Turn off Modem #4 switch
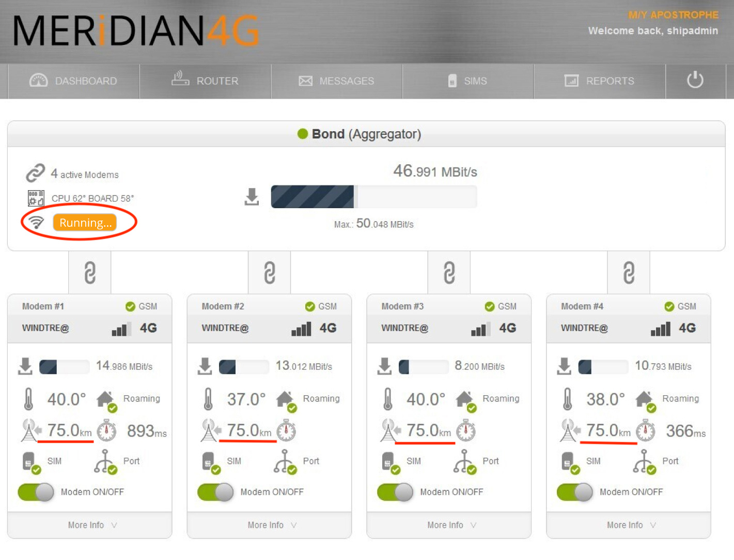 (x=575, y=492)
